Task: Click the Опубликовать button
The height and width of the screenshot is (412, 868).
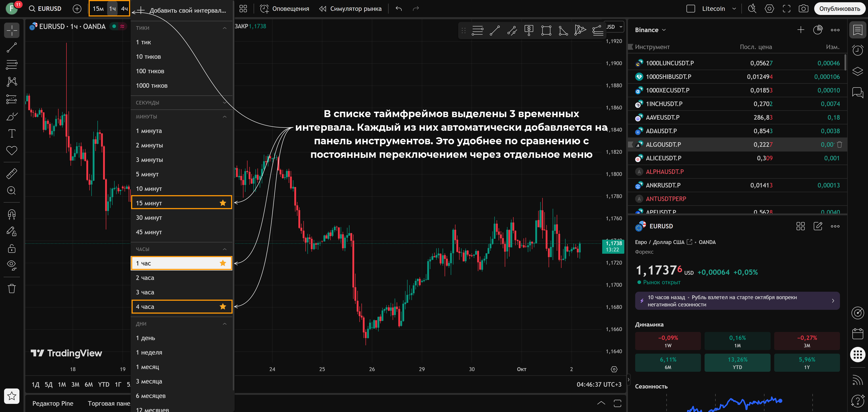Action: tap(839, 8)
